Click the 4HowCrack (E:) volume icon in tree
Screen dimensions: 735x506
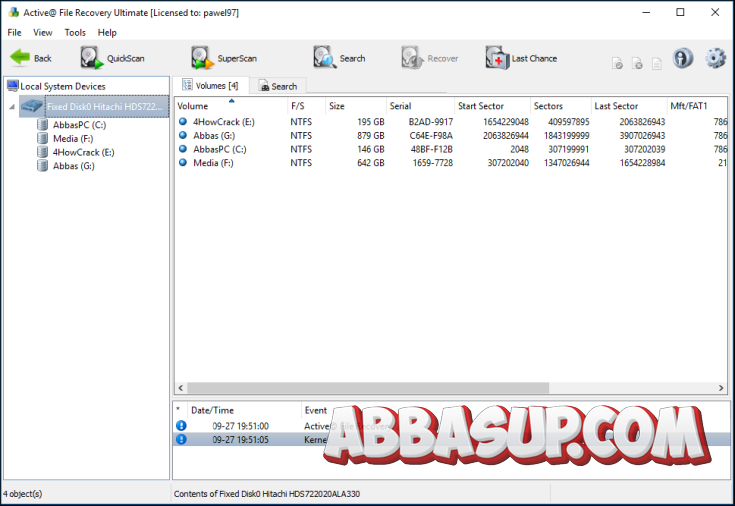click(x=42, y=152)
